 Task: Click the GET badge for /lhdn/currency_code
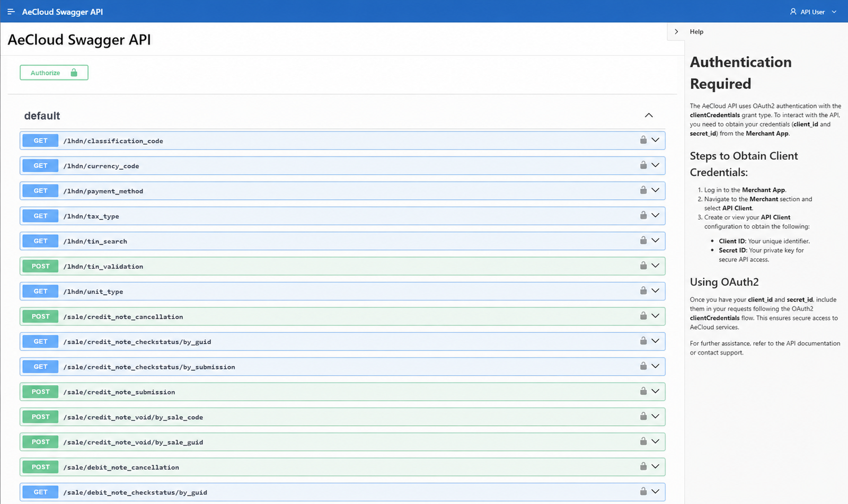[x=40, y=165]
